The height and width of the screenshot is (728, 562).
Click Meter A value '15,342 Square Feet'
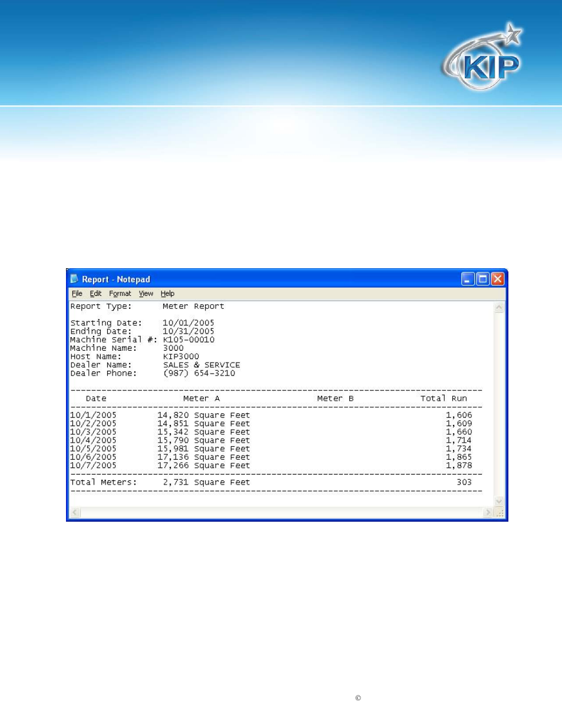(x=204, y=432)
